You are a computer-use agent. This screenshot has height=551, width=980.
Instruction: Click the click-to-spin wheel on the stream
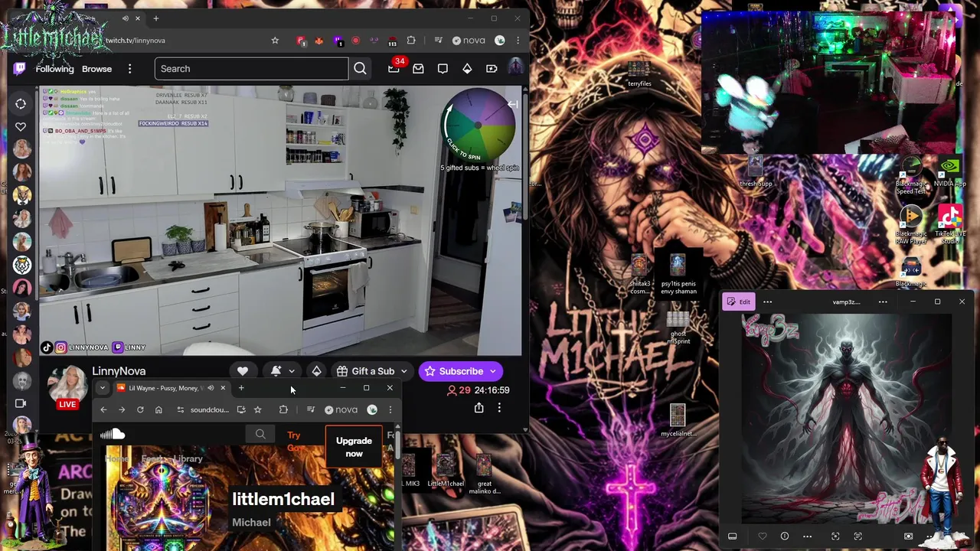[479, 124]
